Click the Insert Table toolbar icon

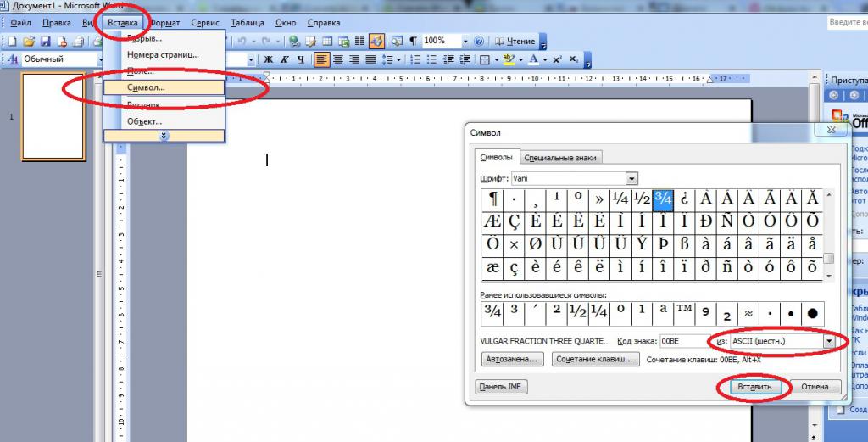tap(327, 41)
